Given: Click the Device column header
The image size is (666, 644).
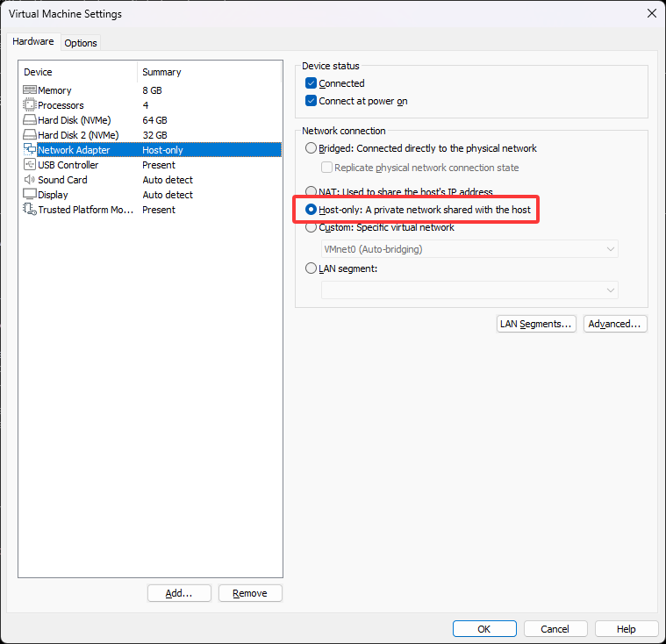Looking at the screenshot, I should tap(78, 72).
